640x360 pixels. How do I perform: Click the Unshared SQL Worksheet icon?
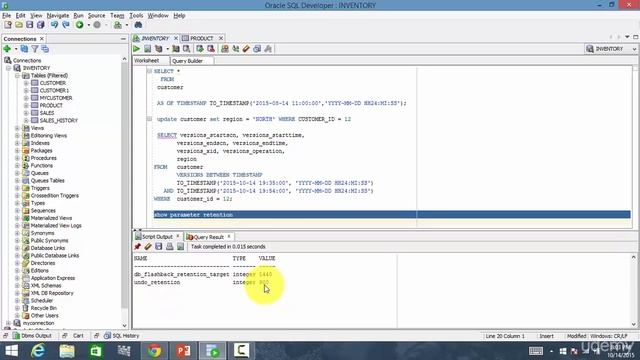[x=224, y=49]
